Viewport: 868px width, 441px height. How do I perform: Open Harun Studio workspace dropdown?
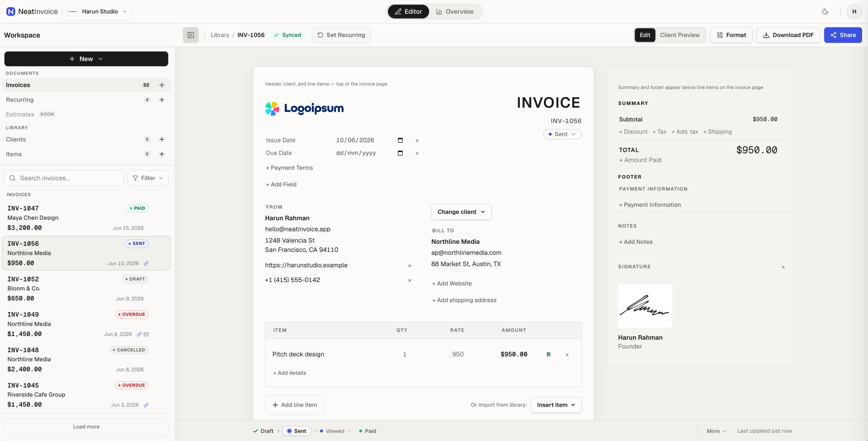click(x=97, y=11)
